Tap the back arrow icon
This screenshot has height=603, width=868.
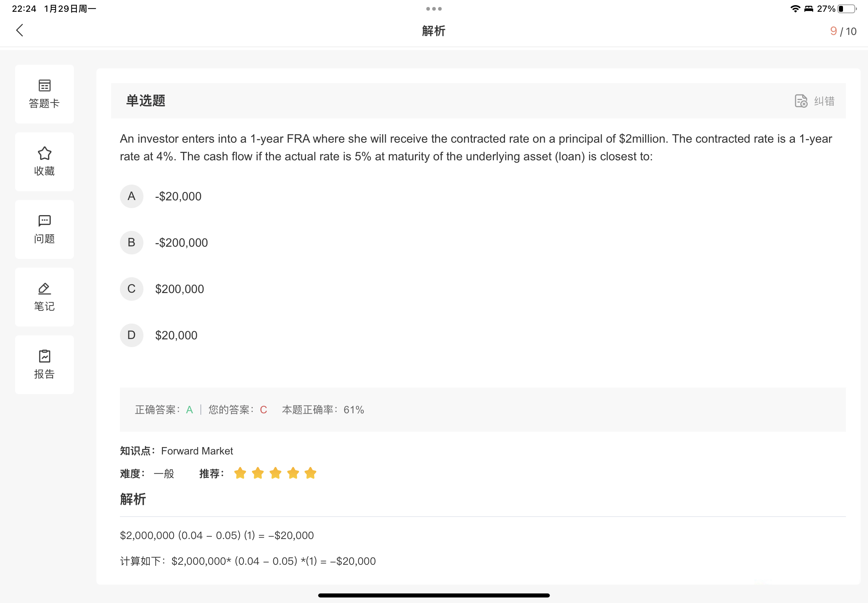coord(19,30)
